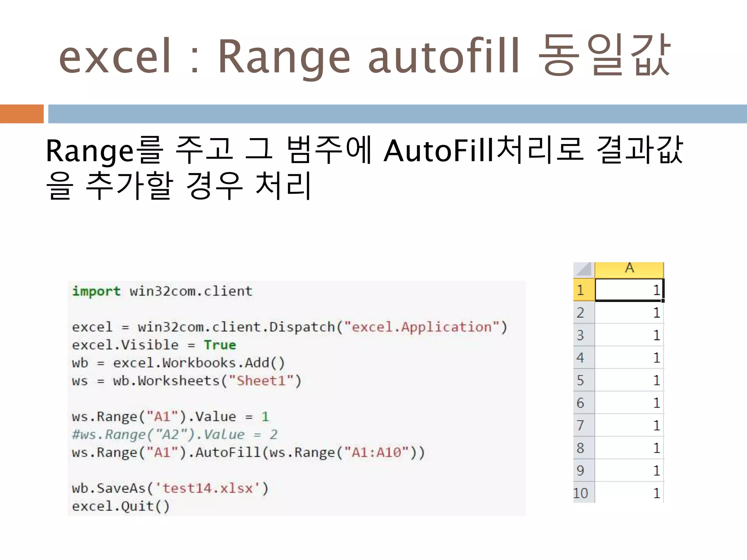The width and height of the screenshot is (747, 560).
Task: Click cell A10 in the spreadsheet
Action: pos(629,493)
